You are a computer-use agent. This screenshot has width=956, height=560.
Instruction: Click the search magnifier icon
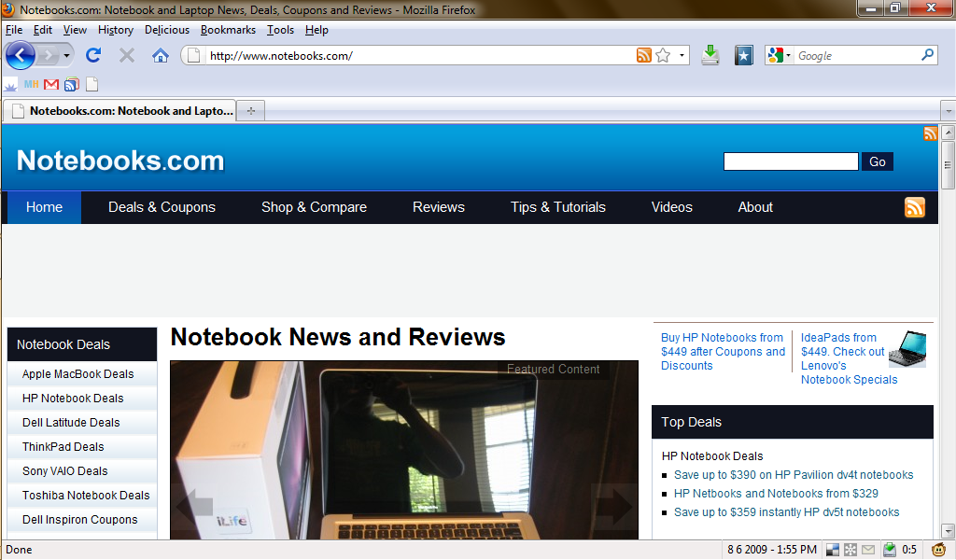[927, 55]
